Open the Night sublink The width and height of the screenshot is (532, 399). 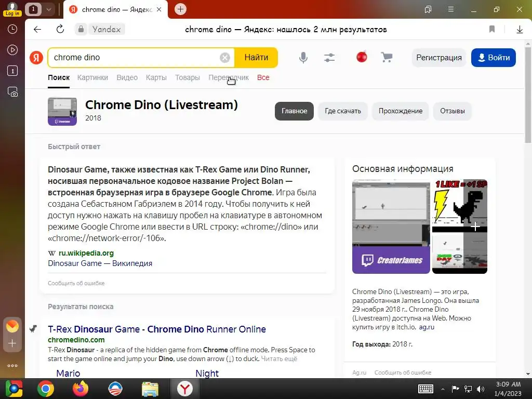click(x=207, y=373)
